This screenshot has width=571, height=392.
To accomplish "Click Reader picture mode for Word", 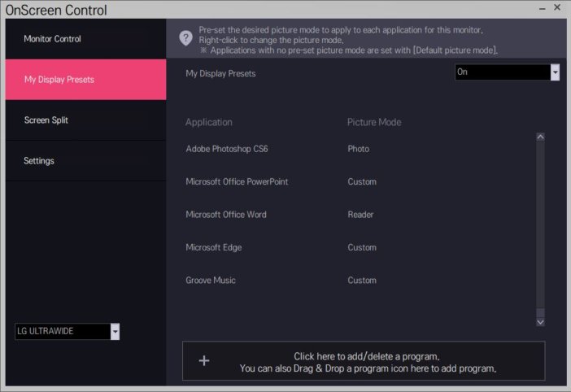I will coord(360,215).
